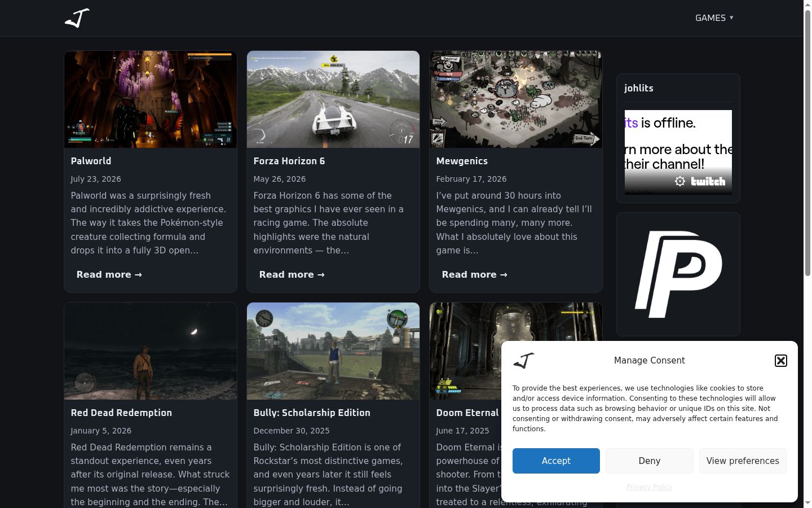The height and width of the screenshot is (508, 812).
Task: Click the johlits Twitch offline embed
Action: tap(678, 152)
